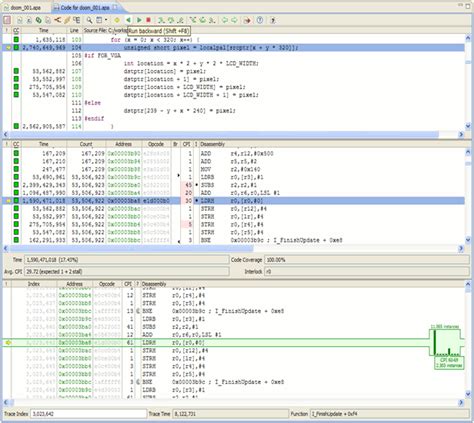
Task: Click the Function field I_FinishUpdate
Action: (x=389, y=414)
